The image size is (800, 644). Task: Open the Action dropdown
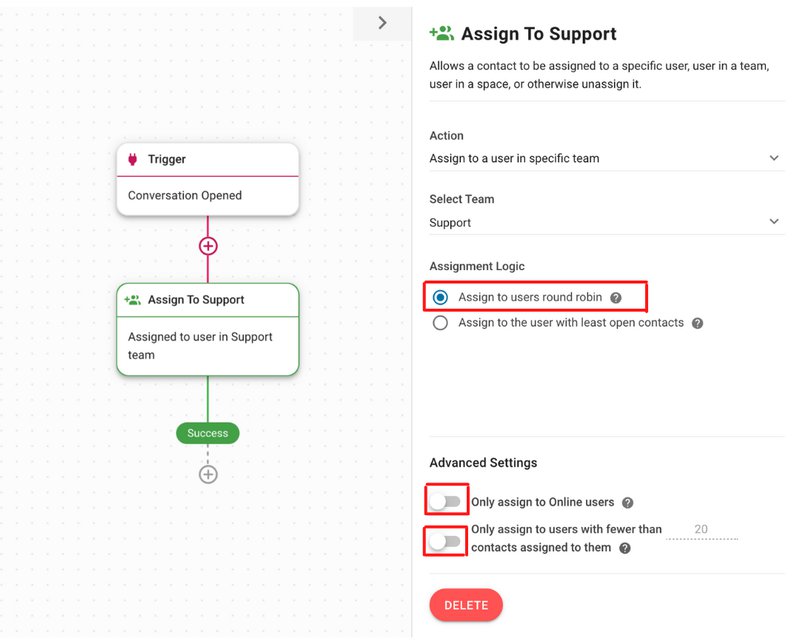pyautogui.click(x=604, y=158)
